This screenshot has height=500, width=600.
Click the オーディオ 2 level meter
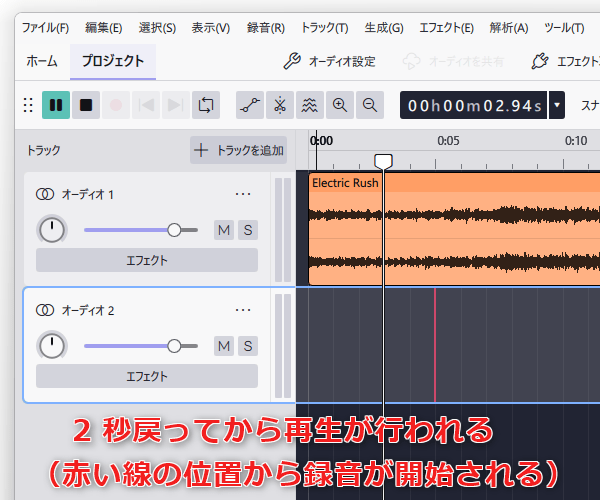pyautogui.click(x=283, y=346)
